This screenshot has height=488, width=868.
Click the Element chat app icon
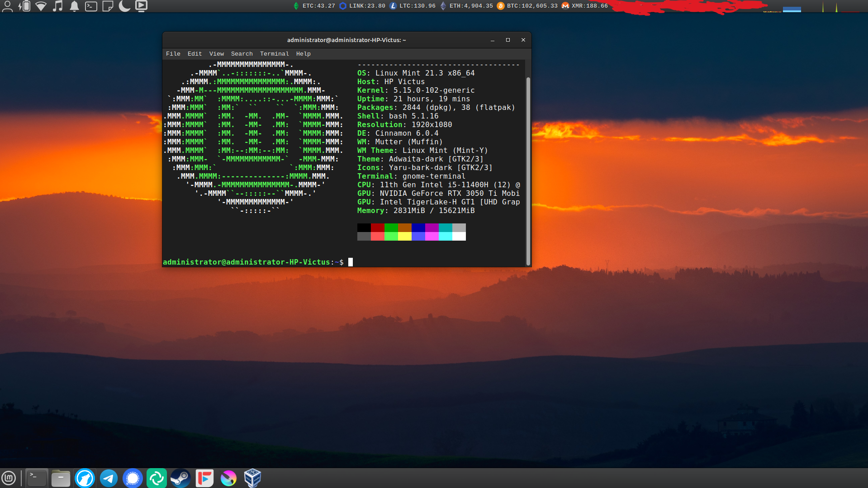point(157,478)
